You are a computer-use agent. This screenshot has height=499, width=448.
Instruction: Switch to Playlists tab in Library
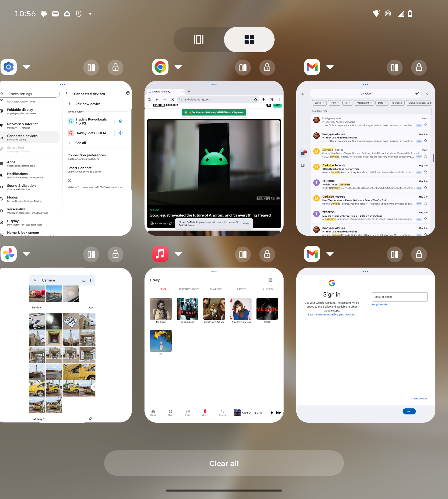tap(215, 289)
